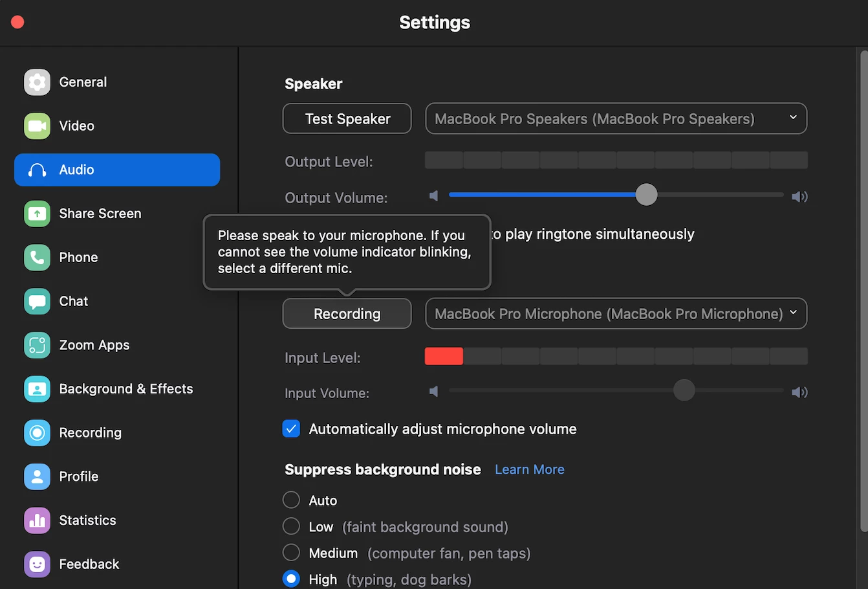Screen dimensions: 868x589
Task: Click the 'Output Level:' label
Action: pyautogui.click(x=329, y=162)
